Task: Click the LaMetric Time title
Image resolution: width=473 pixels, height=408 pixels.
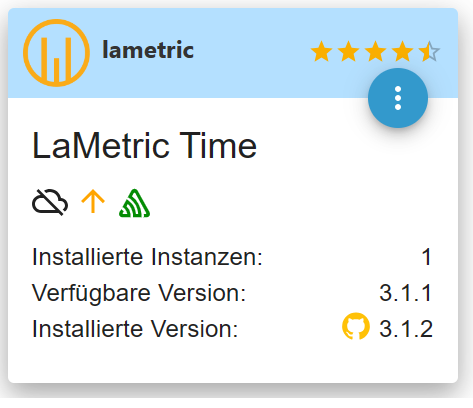Action: tap(144, 146)
